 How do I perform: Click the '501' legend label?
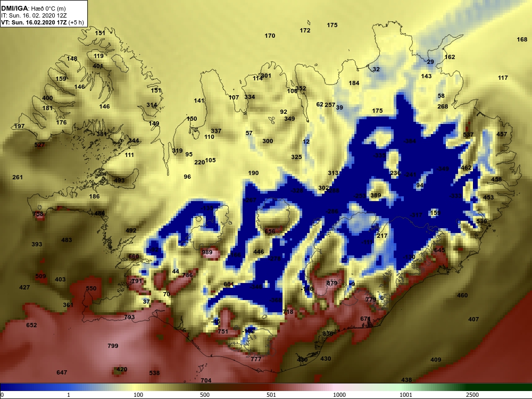click(271, 395)
